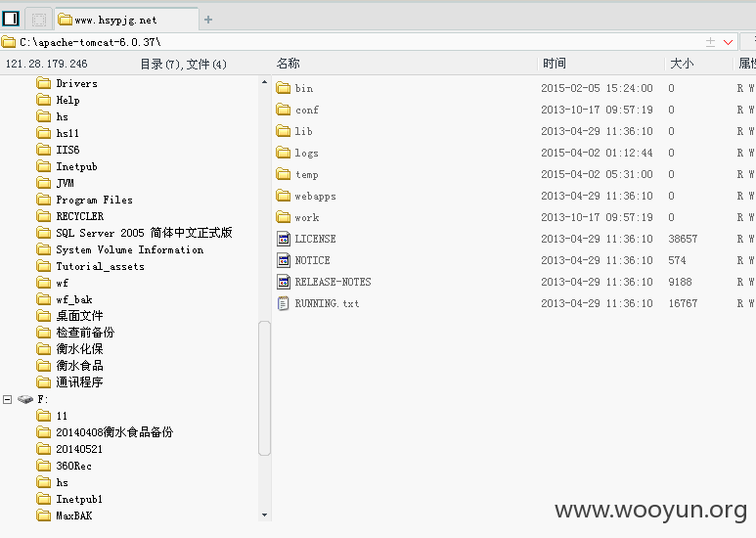Select the bin folder icon
This screenshot has width=756, height=538.
pyautogui.click(x=284, y=88)
